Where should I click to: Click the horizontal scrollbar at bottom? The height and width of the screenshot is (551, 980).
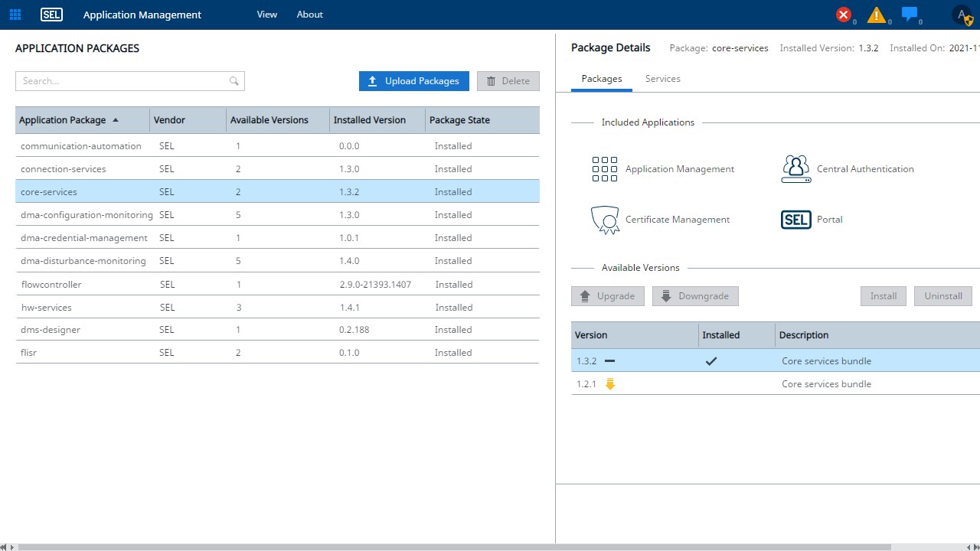tap(455, 546)
